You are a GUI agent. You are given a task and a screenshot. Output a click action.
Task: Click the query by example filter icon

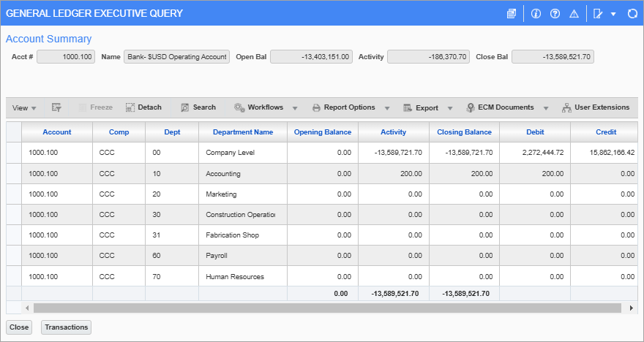tap(56, 107)
